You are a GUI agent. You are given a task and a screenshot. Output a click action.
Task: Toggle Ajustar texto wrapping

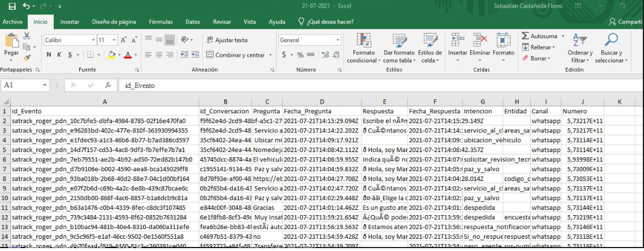(227, 40)
